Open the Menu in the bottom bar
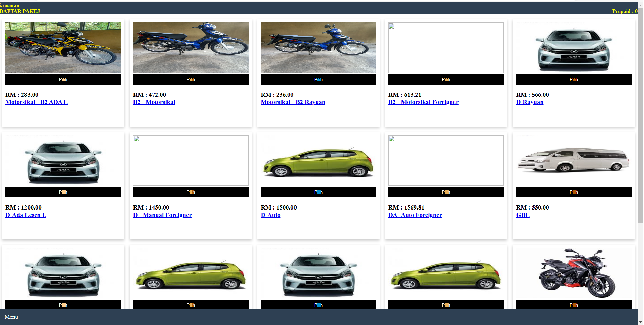Image resolution: width=644 pixels, height=325 pixels. tap(11, 317)
